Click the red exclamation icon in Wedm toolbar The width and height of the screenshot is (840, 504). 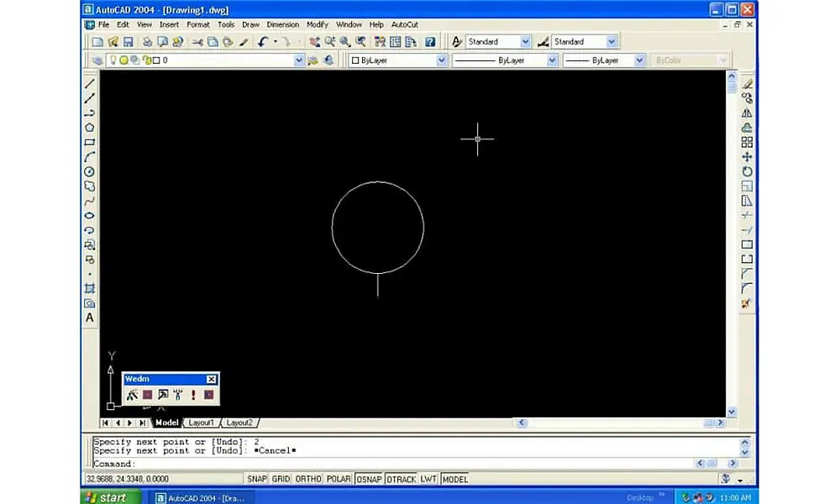coord(193,395)
